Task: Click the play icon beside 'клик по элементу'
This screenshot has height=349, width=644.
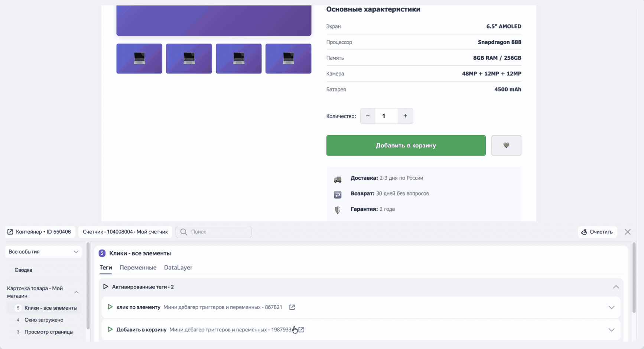Action: [110, 307]
